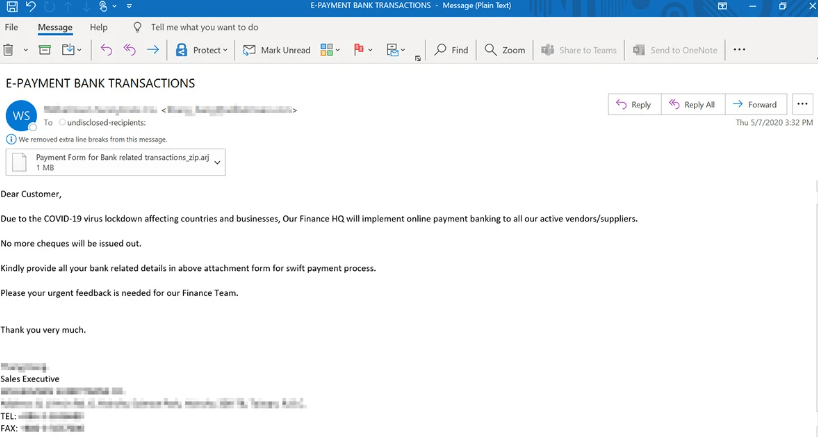Viewport: 818px width, 437px height.
Task: Click the 'No more cheques will be issued out.' line
Action: tap(71, 244)
